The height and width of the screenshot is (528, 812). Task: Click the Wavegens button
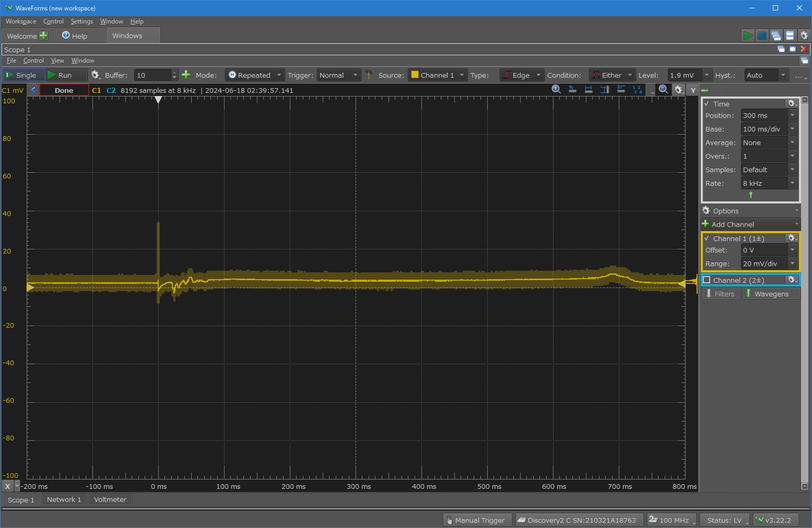point(771,294)
